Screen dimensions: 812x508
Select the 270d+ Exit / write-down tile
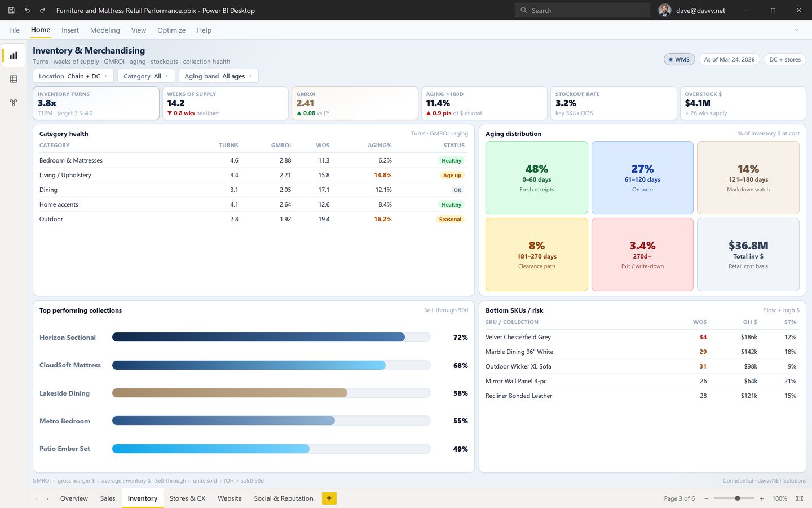click(642, 255)
